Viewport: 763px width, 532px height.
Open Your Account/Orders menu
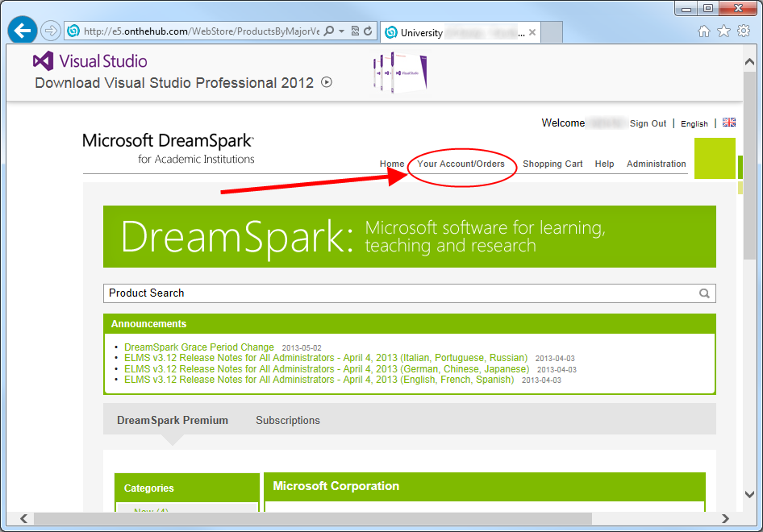(461, 164)
